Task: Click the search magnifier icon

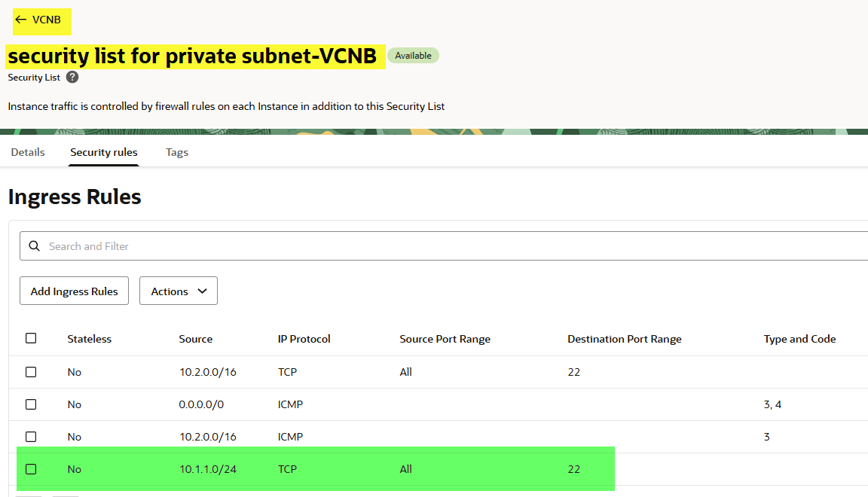Action: click(x=34, y=246)
